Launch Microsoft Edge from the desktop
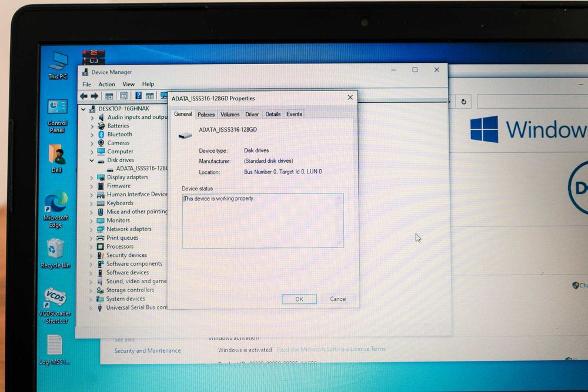Viewport: 588px width, 392px height. 56,210
